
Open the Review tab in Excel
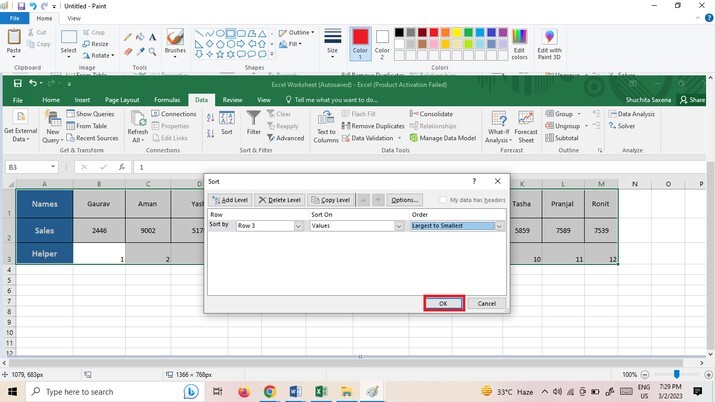(x=232, y=100)
